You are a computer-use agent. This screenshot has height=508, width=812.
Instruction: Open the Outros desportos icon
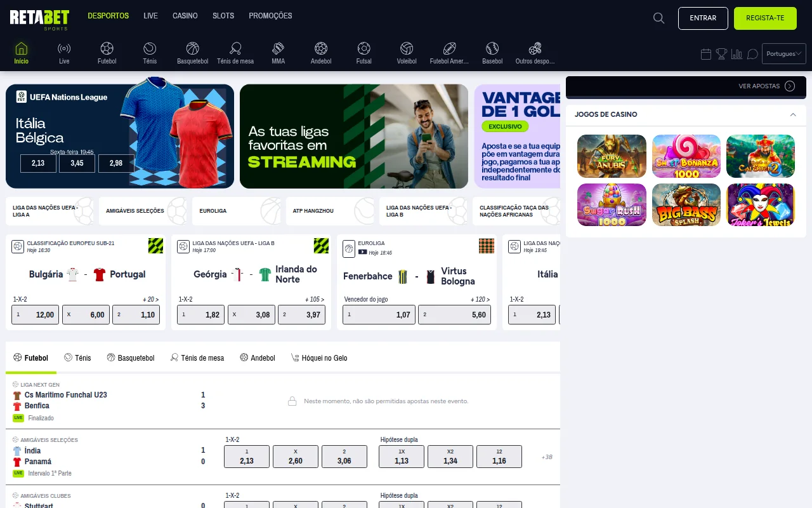point(535,48)
